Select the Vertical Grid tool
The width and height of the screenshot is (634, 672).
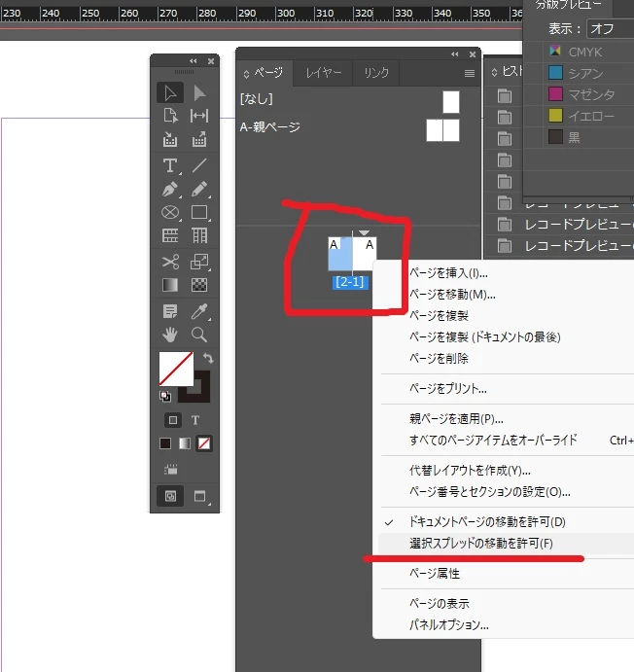point(199,235)
